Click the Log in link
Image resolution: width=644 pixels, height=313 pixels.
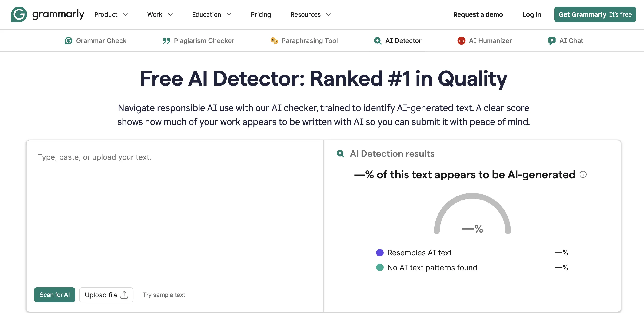(531, 14)
